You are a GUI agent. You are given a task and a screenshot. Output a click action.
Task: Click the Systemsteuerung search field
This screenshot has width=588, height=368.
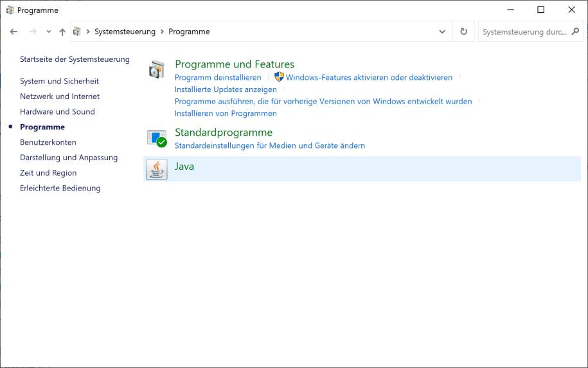tap(524, 32)
